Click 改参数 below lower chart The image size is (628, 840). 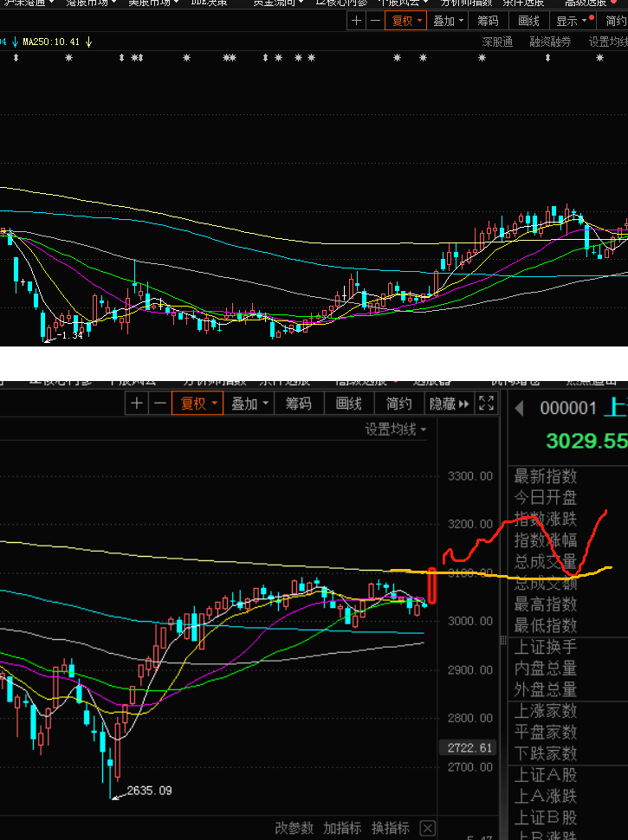point(295,828)
